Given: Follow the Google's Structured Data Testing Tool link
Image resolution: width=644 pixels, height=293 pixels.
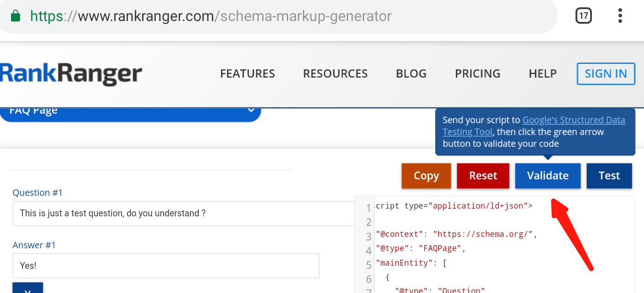Looking at the screenshot, I should point(573,120).
